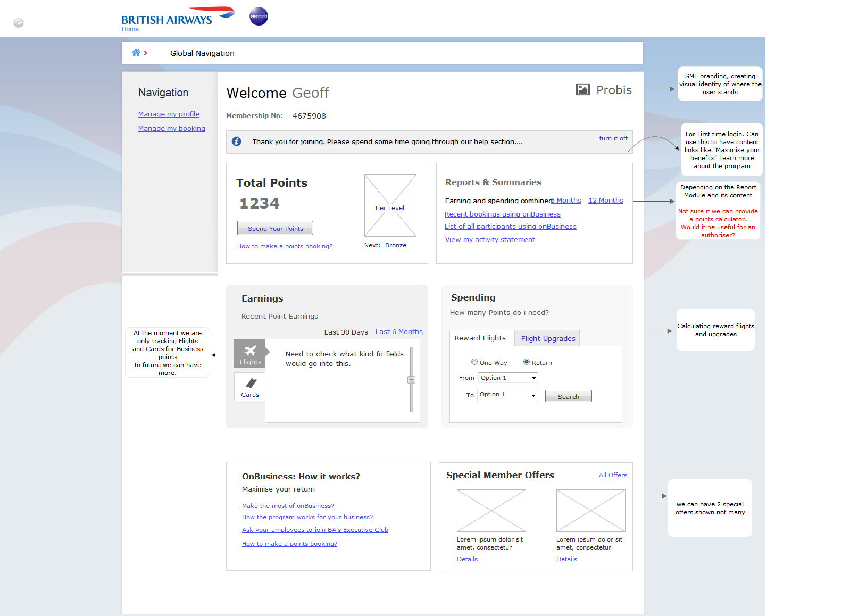842x616 pixels.
Task: Click turn it off on the notice
Action: click(613, 138)
